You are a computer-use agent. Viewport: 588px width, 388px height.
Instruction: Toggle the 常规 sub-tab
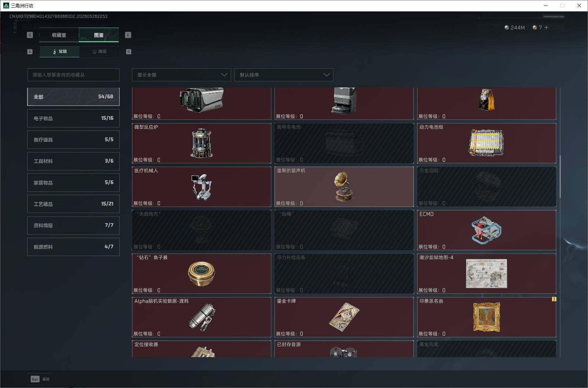tap(59, 51)
